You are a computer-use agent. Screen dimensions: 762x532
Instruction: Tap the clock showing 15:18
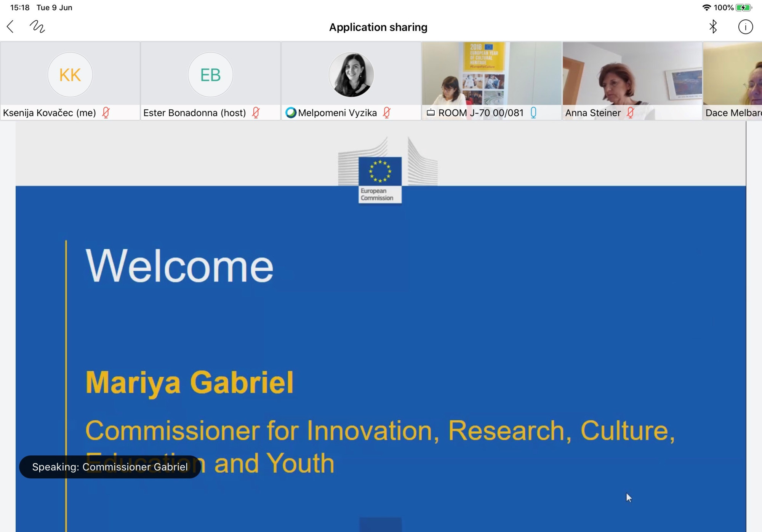point(20,8)
